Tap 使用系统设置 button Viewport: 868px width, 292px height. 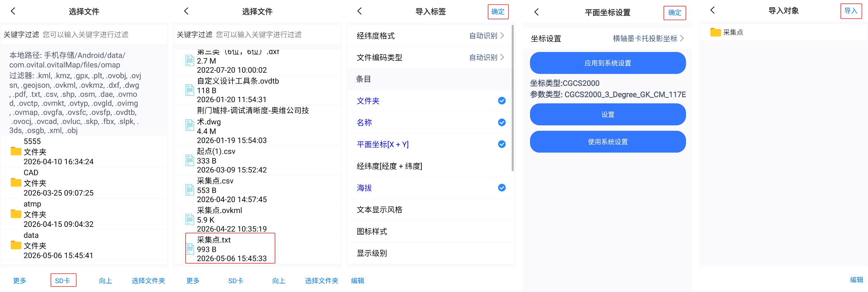pyautogui.click(x=607, y=142)
